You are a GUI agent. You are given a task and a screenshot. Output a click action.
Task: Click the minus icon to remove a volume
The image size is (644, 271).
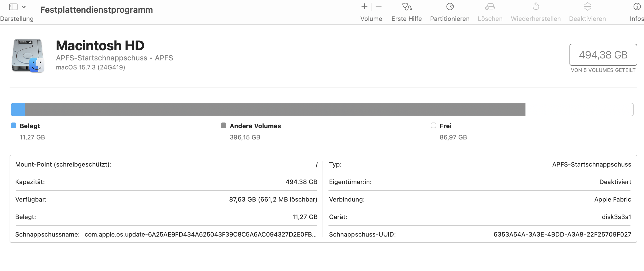(x=379, y=6)
